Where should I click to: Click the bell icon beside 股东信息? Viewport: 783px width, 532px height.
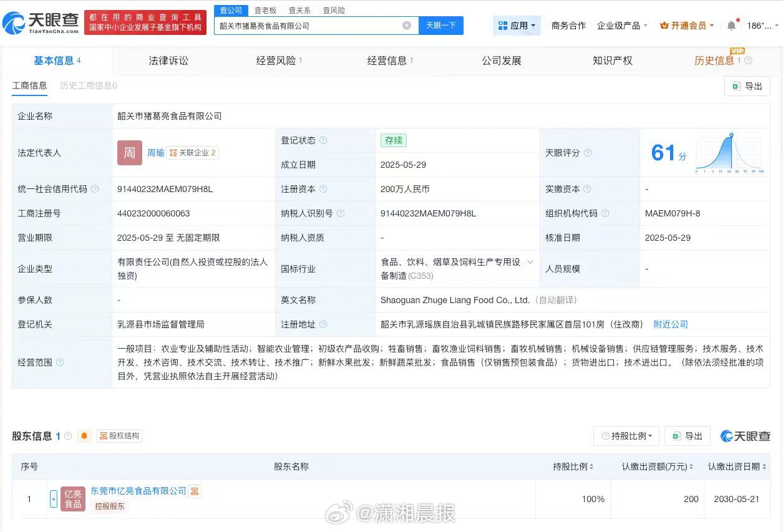[x=84, y=436]
